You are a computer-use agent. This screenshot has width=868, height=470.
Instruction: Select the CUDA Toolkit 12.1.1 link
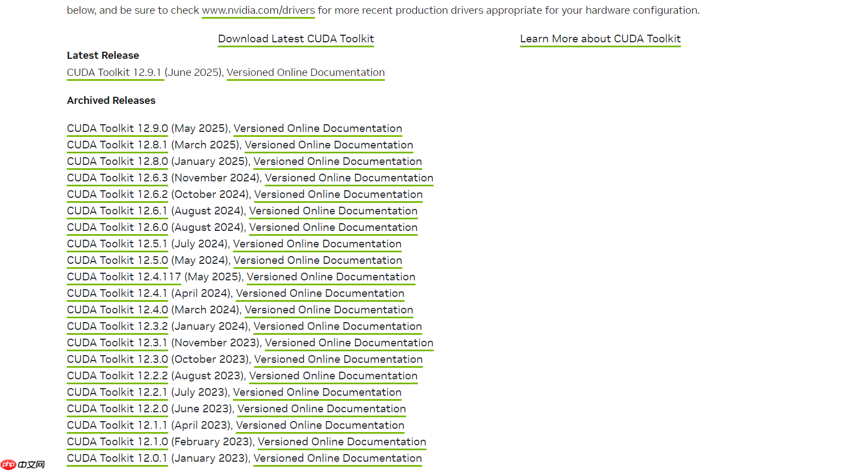point(117,425)
